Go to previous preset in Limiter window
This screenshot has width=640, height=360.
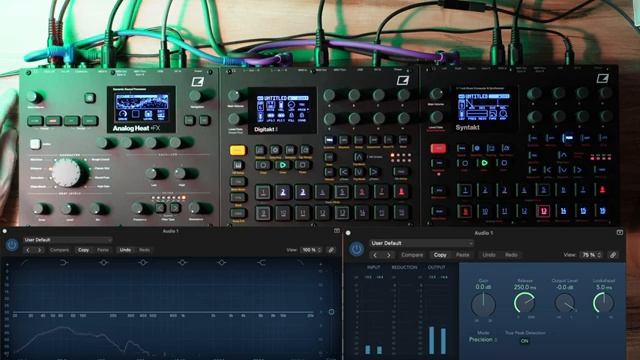point(375,255)
